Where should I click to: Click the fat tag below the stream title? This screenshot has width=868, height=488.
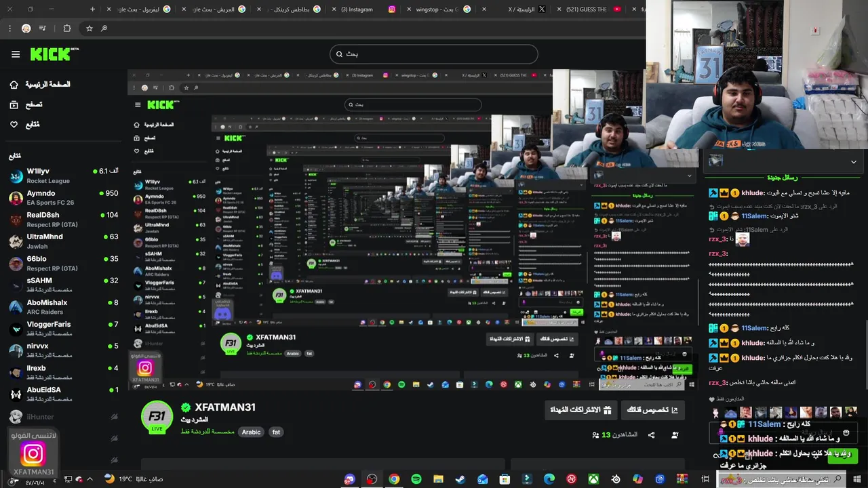point(276,432)
